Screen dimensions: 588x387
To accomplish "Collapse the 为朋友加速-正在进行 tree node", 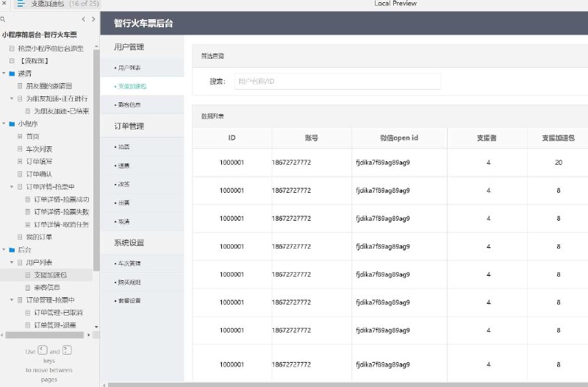I will coord(12,99).
